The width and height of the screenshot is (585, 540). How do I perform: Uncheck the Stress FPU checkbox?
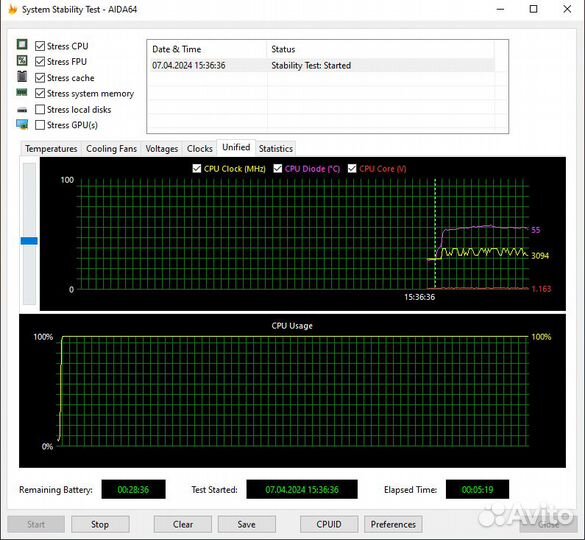tap(40, 61)
